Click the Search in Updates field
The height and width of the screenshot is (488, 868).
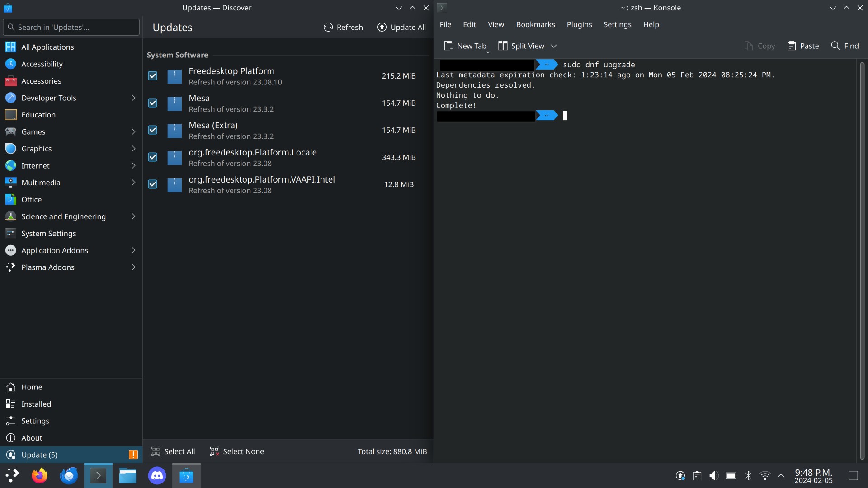pos(72,27)
